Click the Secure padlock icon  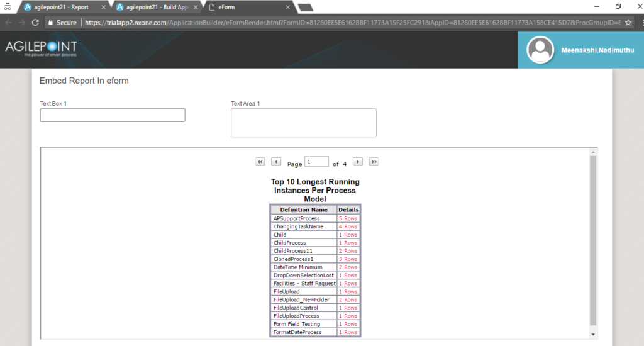point(50,23)
